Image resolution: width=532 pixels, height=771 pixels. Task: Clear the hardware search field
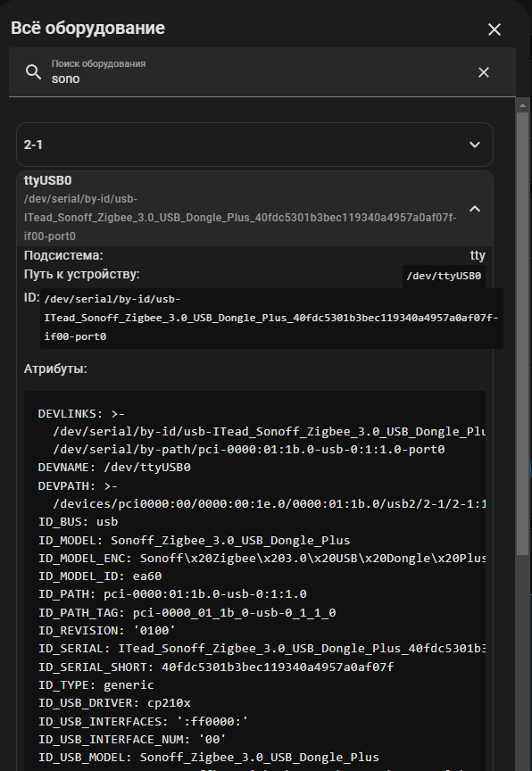[484, 72]
